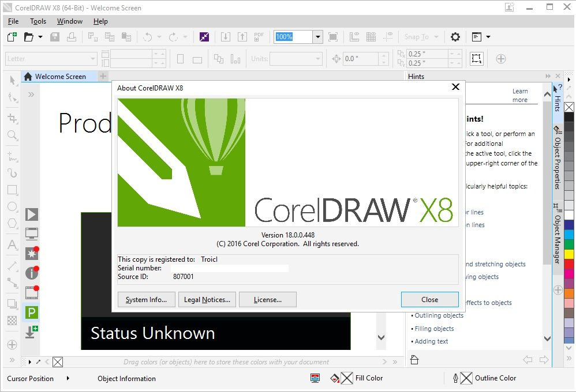Click the Publish to PDF icon
This screenshot has height=392, width=576.
point(259,37)
